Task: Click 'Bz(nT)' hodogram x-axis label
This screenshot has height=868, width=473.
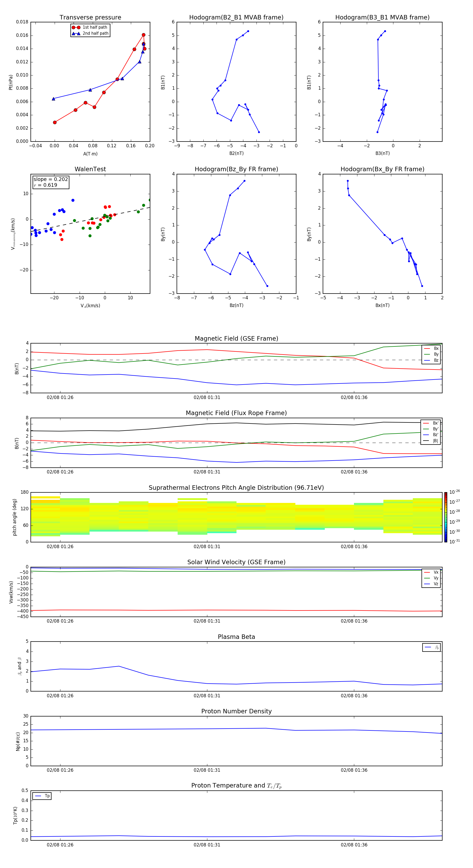Action: [236, 305]
